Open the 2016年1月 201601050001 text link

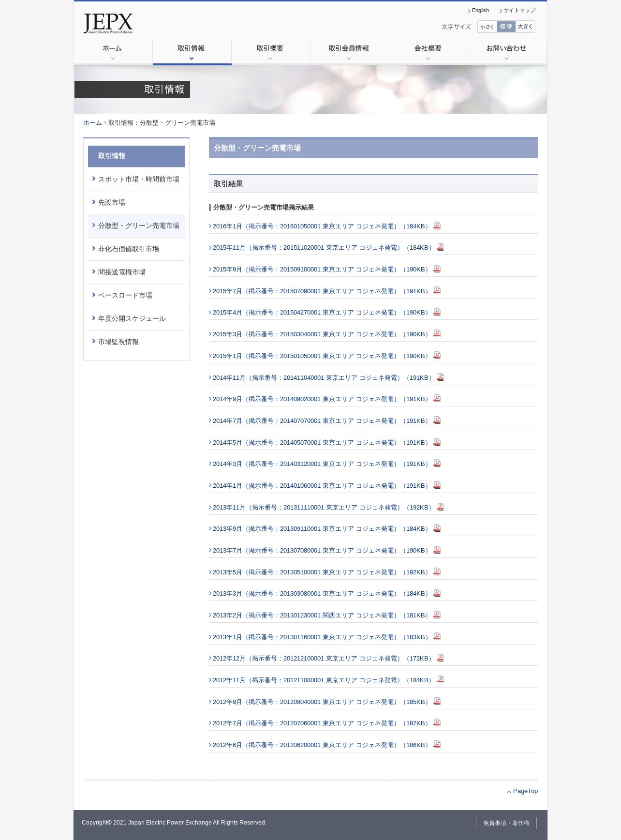(x=322, y=226)
